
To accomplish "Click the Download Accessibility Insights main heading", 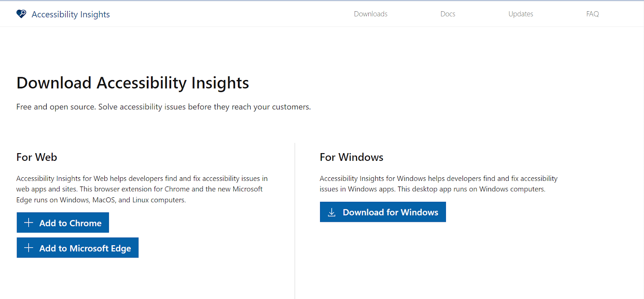I will (x=132, y=83).
